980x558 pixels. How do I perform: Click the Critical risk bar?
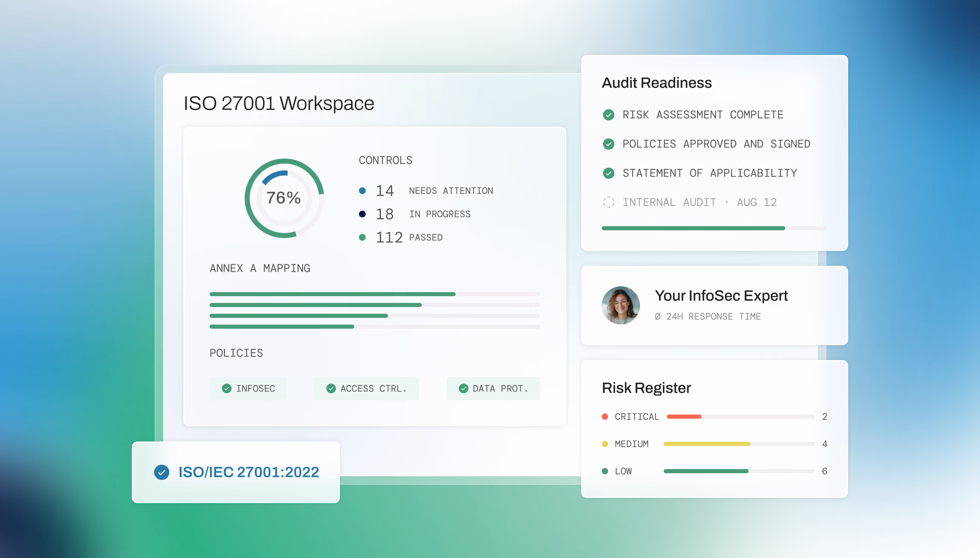741,416
